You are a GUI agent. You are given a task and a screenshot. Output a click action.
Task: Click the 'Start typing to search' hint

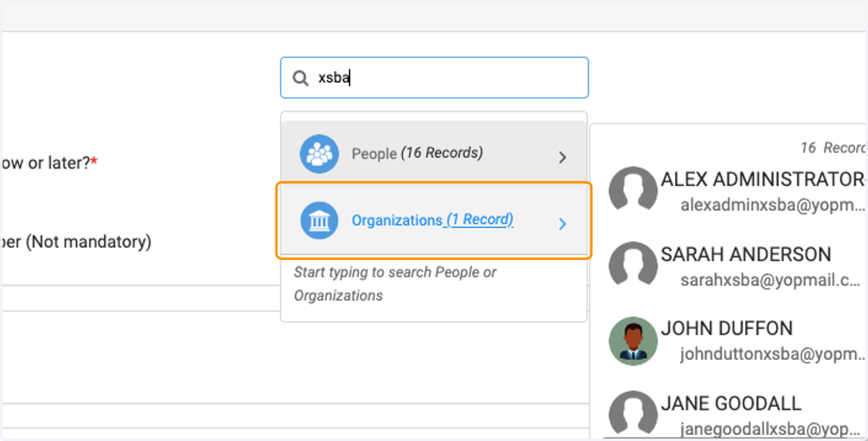click(395, 284)
